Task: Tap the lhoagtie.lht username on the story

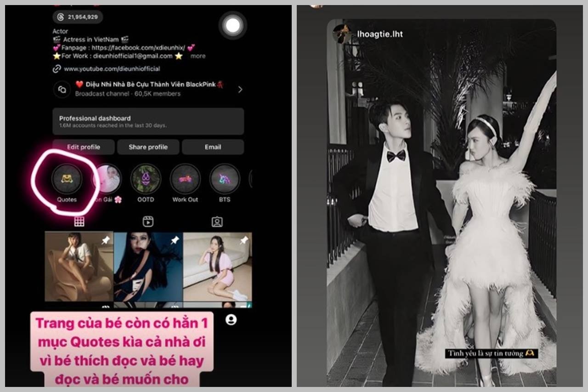Action: 380,34
